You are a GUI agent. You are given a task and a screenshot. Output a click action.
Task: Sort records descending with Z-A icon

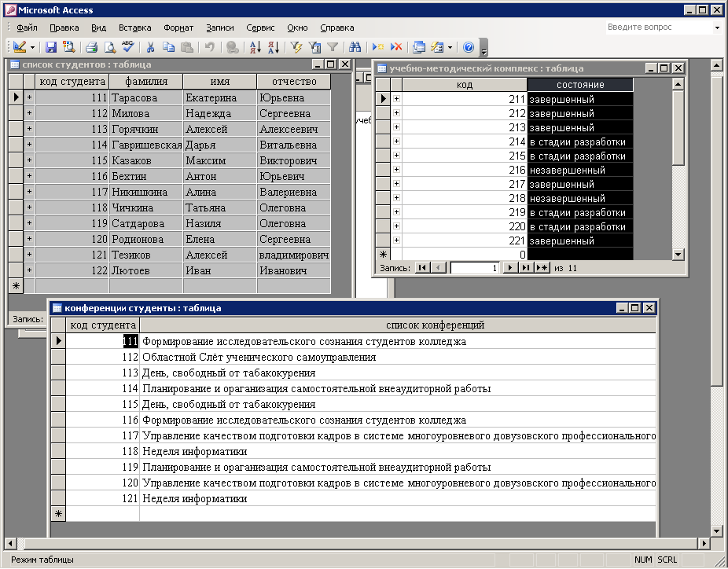tap(272, 47)
